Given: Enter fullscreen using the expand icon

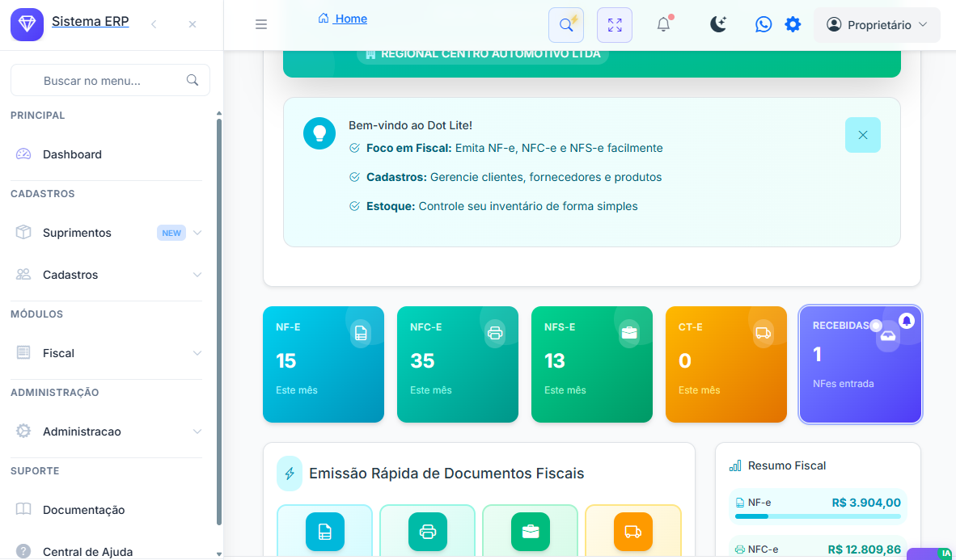Looking at the screenshot, I should click(x=615, y=24).
